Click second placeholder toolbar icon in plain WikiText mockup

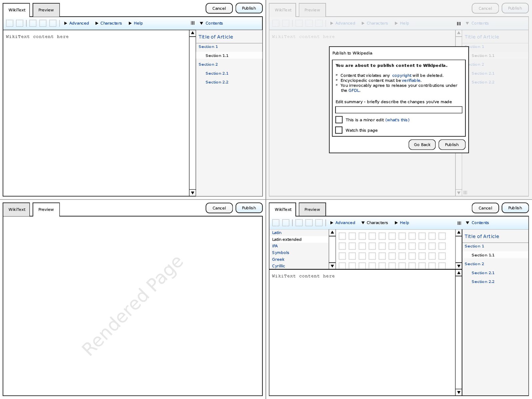point(20,23)
